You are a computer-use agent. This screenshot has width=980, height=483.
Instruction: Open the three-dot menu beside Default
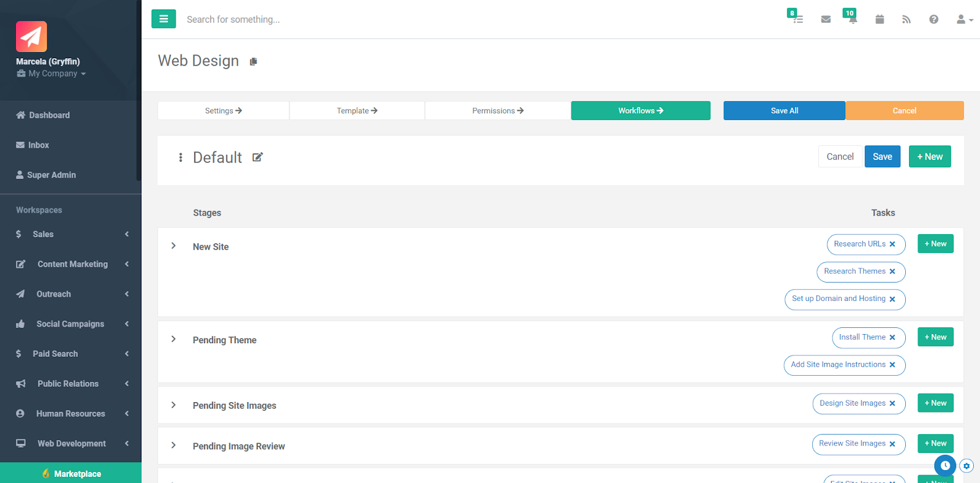point(181,158)
